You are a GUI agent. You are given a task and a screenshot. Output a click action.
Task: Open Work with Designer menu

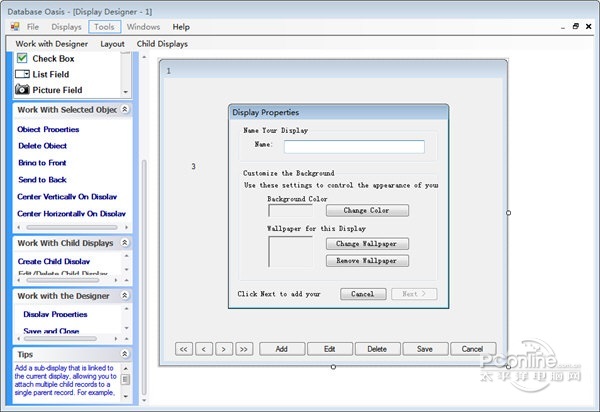(x=52, y=44)
